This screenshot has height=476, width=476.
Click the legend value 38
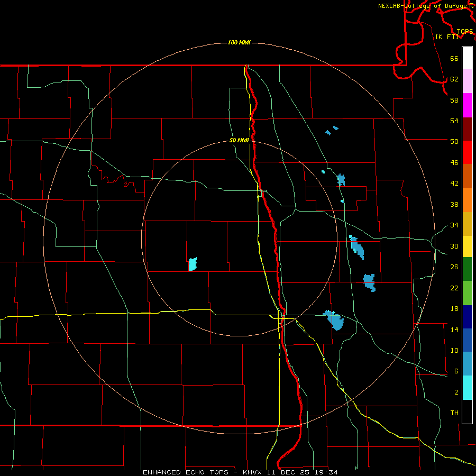(454, 204)
